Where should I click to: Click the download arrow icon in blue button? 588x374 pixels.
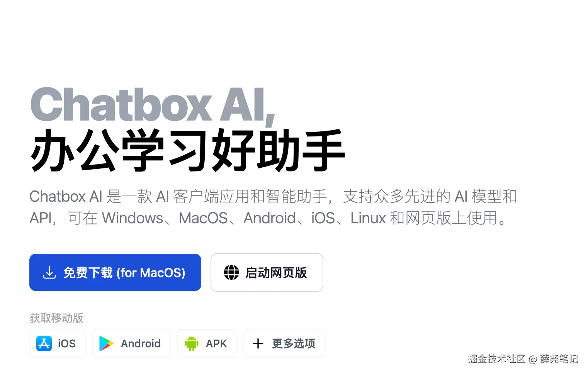coord(49,272)
